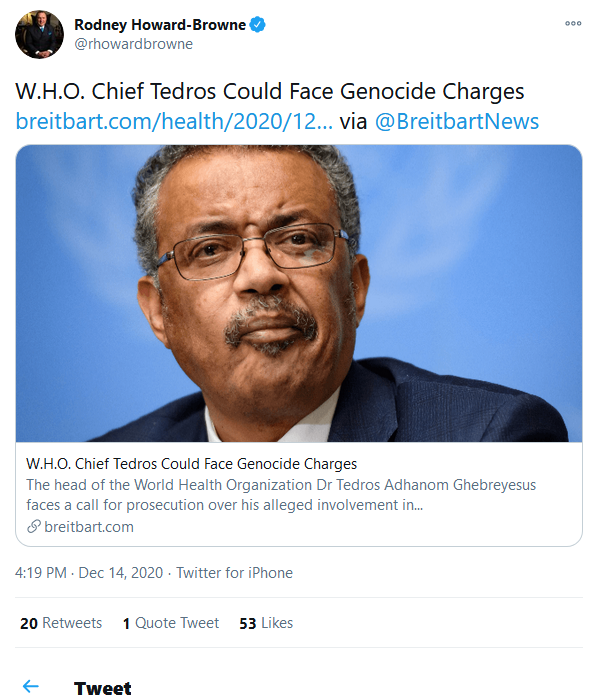Click the breitbart.com card domain text
Image resolution: width=598 pixels, height=696 pixels.
point(89,527)
